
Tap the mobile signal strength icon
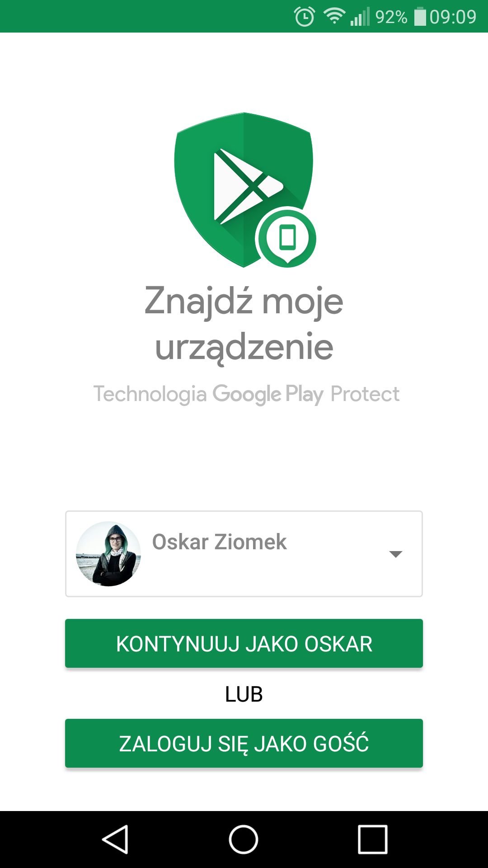click(360, 17)
